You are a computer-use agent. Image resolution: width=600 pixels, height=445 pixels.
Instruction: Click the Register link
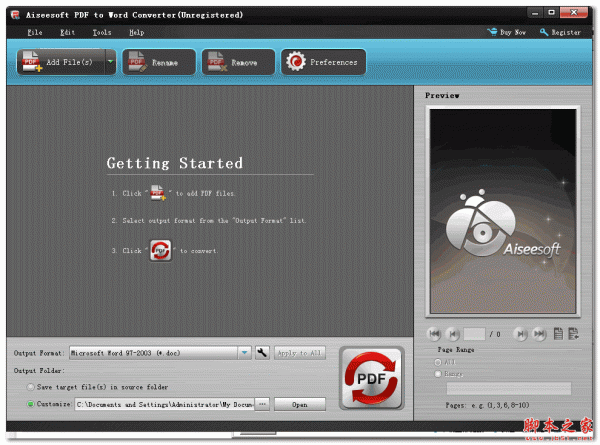click(x=560, y=33)
